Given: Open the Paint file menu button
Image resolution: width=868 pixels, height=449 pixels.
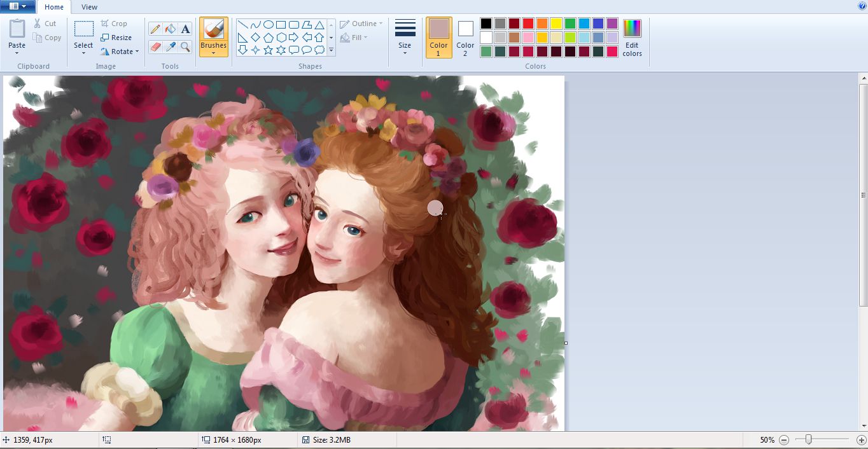Looking at the screenshot, I should pos(18,6).
